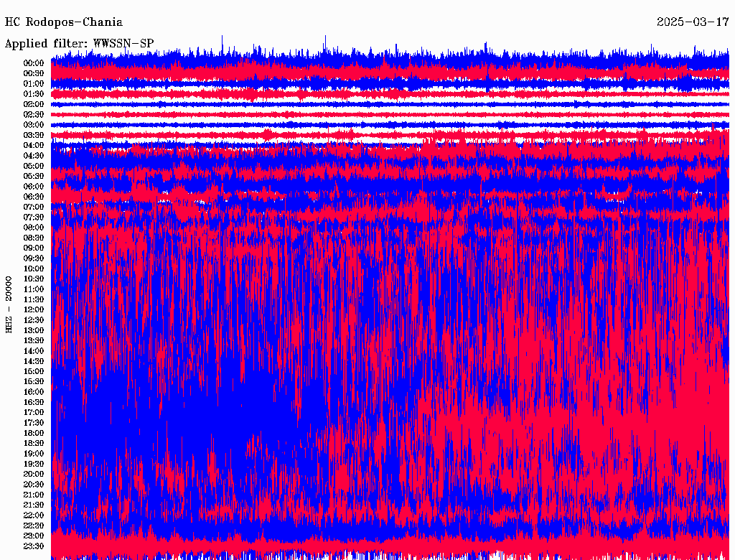Viewport: 735px width, 560px height.
Task: Select the 01:30 time row label
Action: coord(34,94)
